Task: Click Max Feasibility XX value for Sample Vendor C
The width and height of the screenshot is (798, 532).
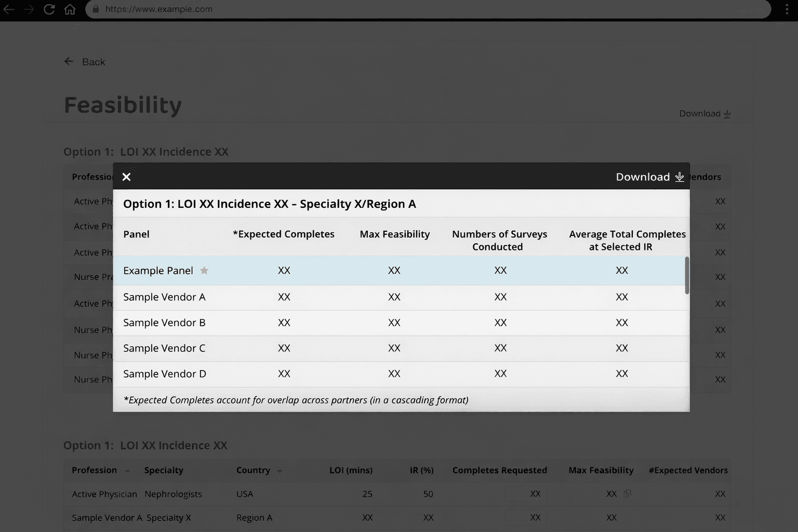Action: point(394,348)
